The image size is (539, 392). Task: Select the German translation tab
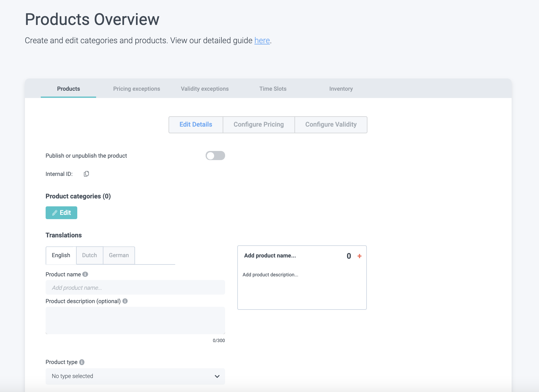pyautogui.click(x=119, y=255)
